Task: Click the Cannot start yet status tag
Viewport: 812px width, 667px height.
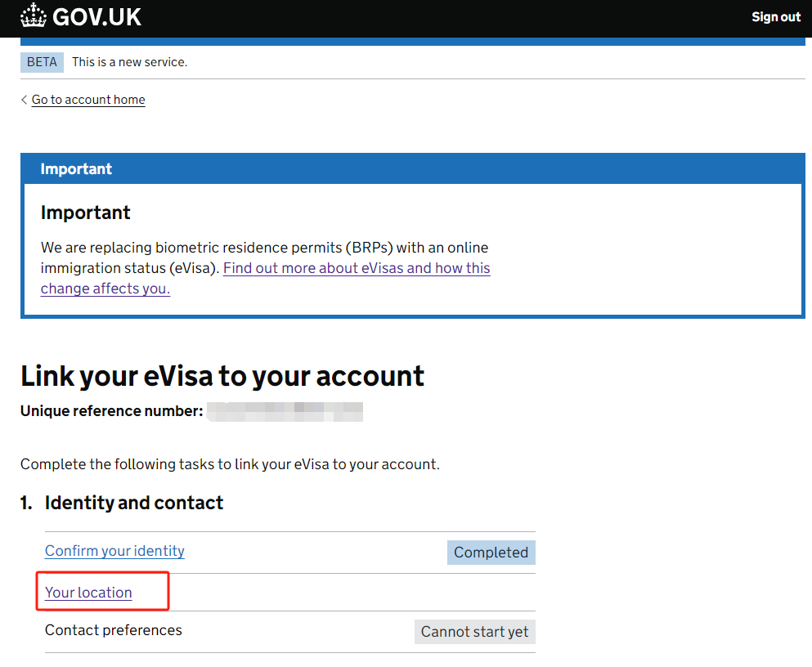Action: [x=475, y=631]
